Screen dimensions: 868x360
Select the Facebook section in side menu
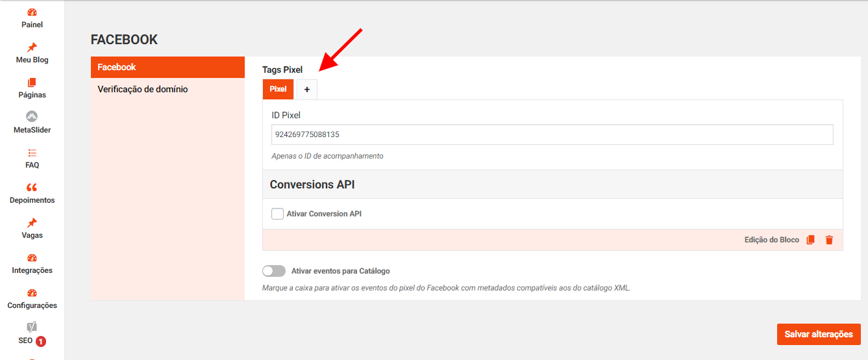167,67
